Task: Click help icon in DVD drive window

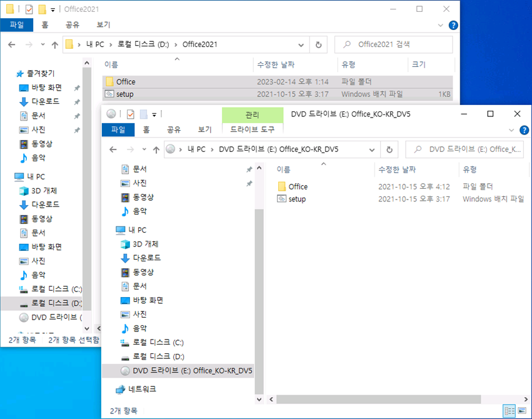Action: 524,130
